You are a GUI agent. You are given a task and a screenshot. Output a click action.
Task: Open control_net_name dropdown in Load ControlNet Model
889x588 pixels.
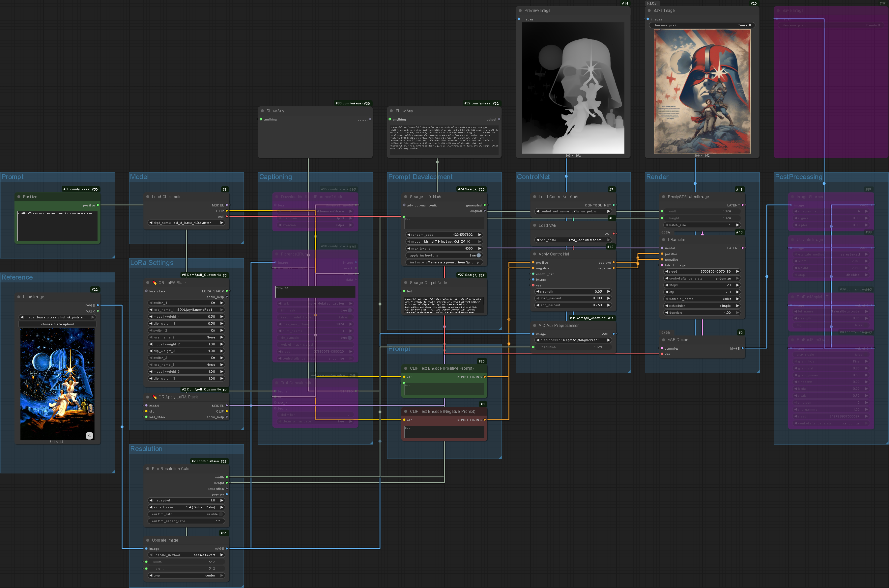[573, 211]
